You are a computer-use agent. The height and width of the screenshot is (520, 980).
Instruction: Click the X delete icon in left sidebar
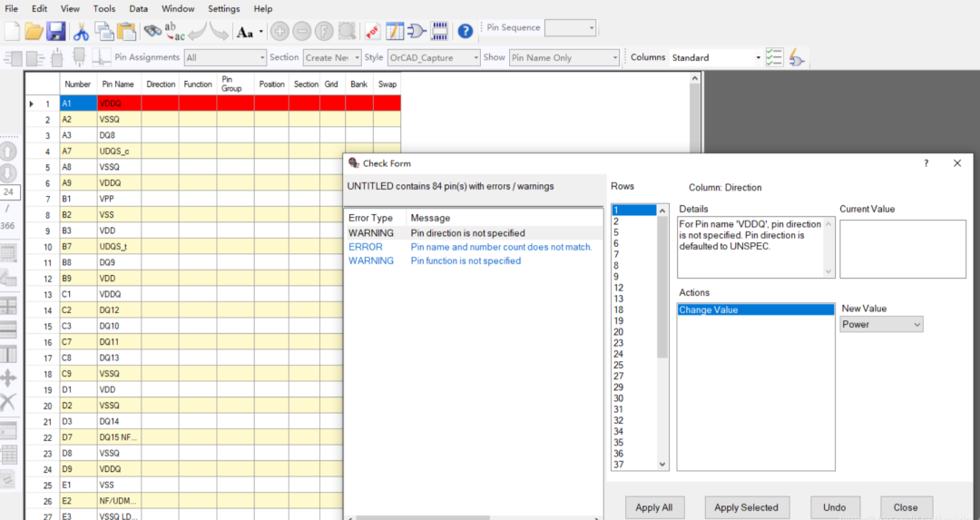click(x=8, y=401)
